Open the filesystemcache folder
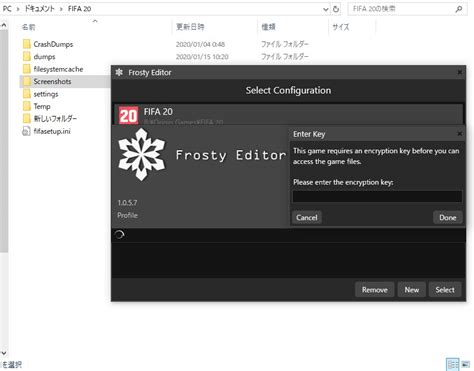The height and width of the screenshot is (371, 474). pos(58,69)
